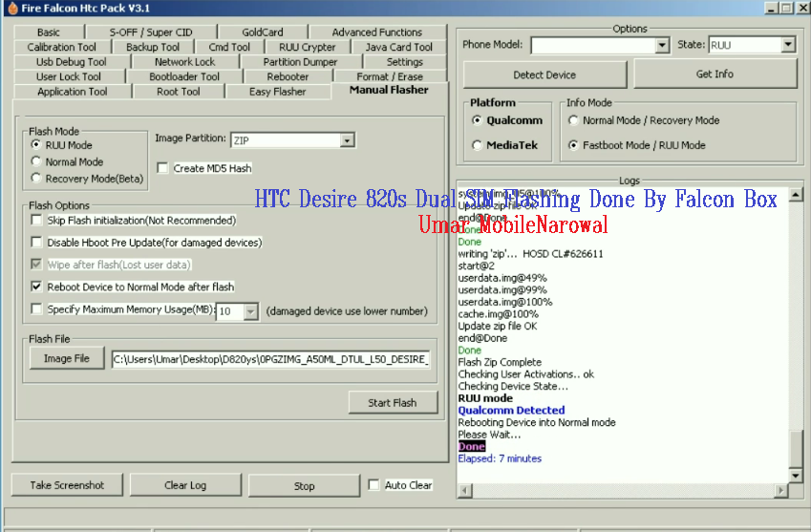
Task: Click the 'Flash Zip Complete' log line
Action: (x=500, y=362)
